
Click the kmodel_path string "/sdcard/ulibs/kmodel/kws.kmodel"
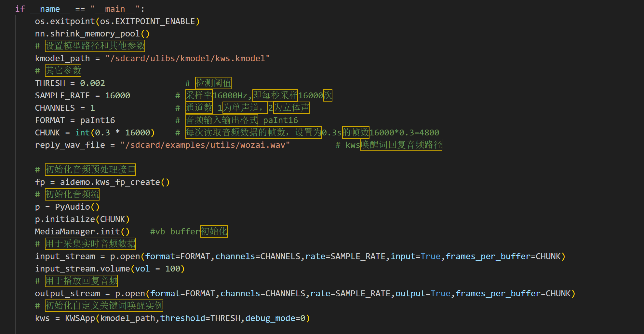point(187,59)
